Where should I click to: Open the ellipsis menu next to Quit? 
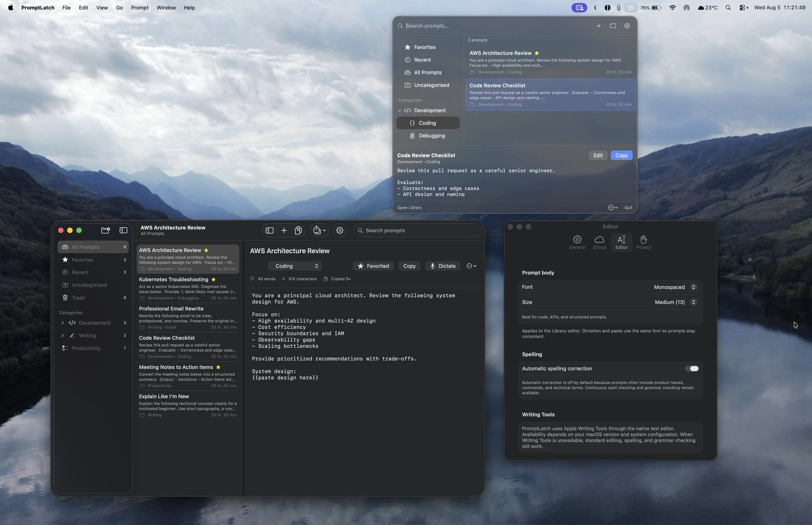(613, 207)
